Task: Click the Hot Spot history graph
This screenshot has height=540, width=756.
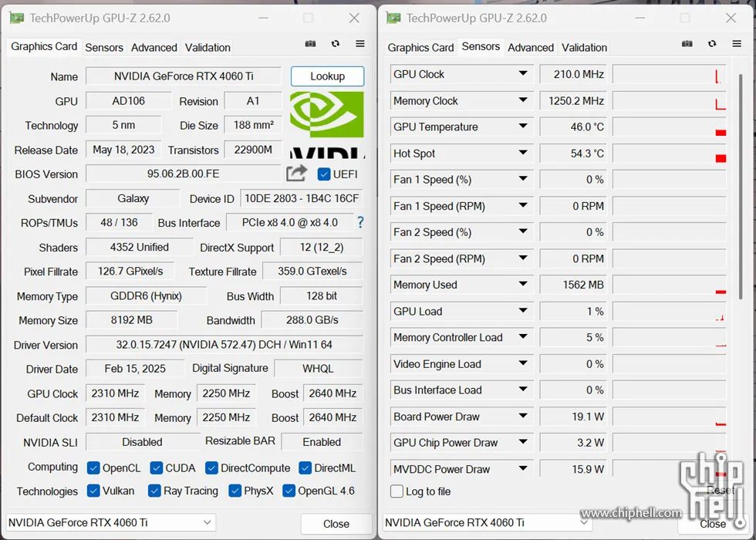Action: [670, 154]
